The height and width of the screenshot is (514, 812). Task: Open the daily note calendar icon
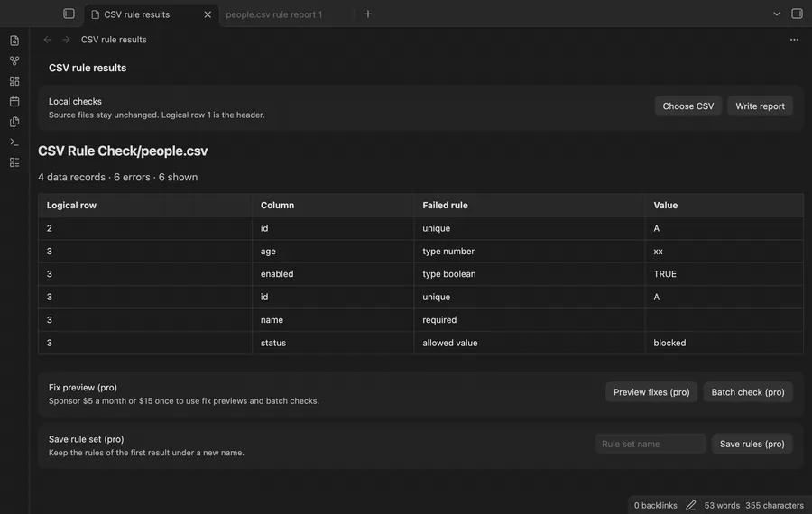[x=14, y=102]
